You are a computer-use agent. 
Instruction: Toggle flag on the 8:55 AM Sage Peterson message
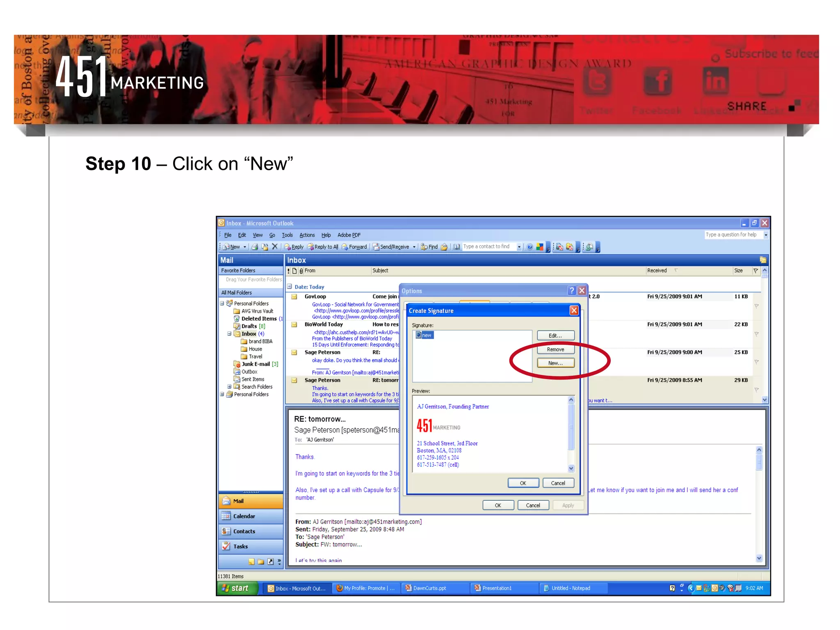(756, 390)
